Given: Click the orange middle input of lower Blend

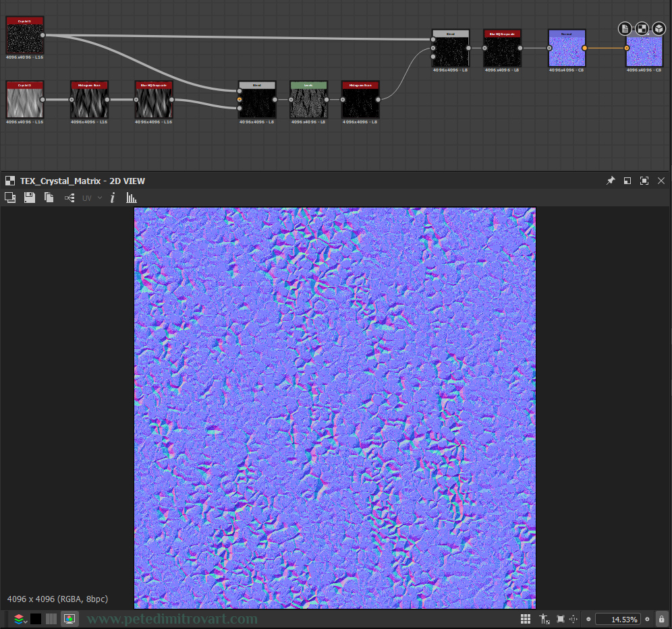Looking at the screenshot, I should 240,100.
